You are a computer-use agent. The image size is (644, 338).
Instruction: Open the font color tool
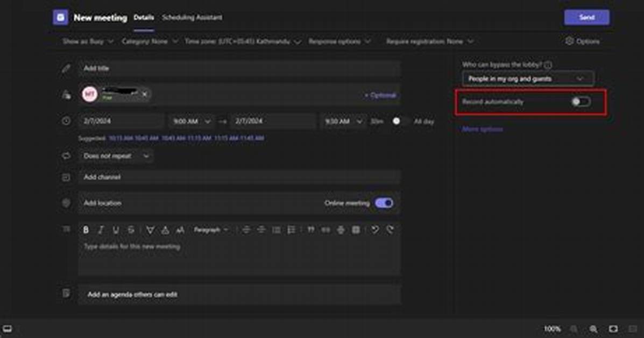click(165, 230)
